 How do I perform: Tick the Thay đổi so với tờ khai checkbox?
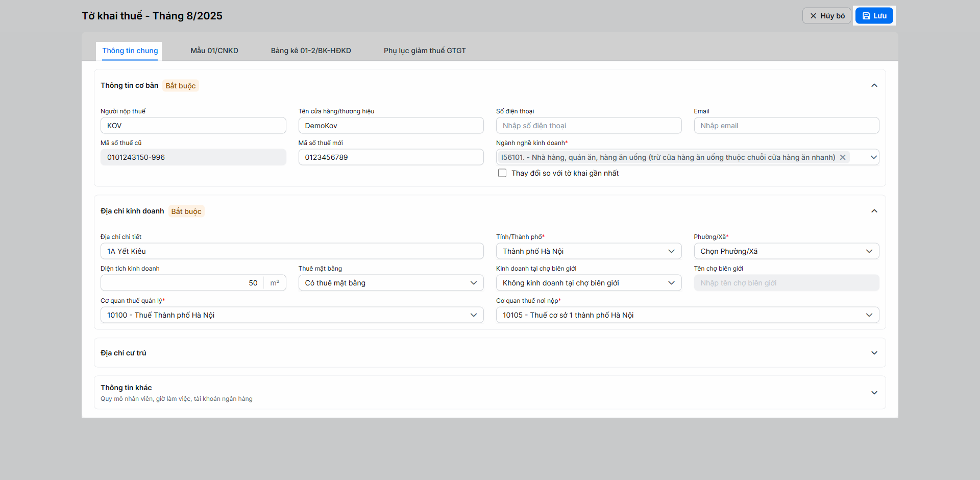502,173
